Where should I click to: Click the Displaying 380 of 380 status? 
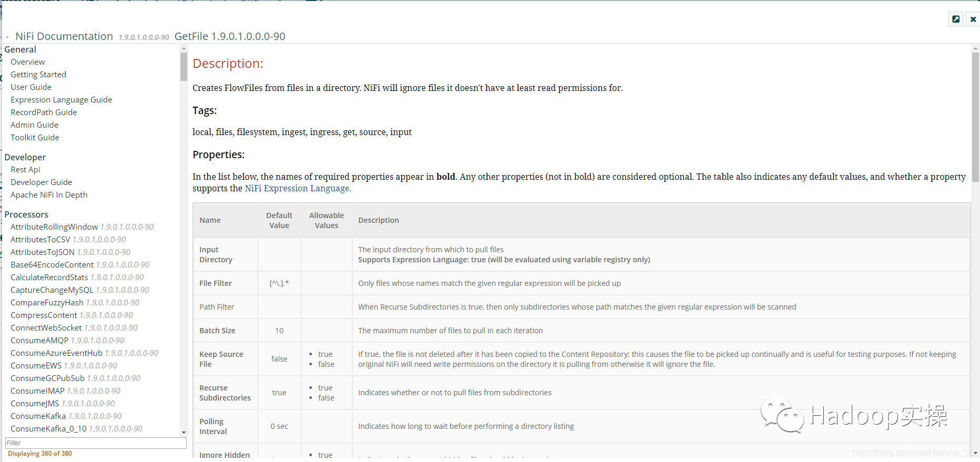coord(40,454)
